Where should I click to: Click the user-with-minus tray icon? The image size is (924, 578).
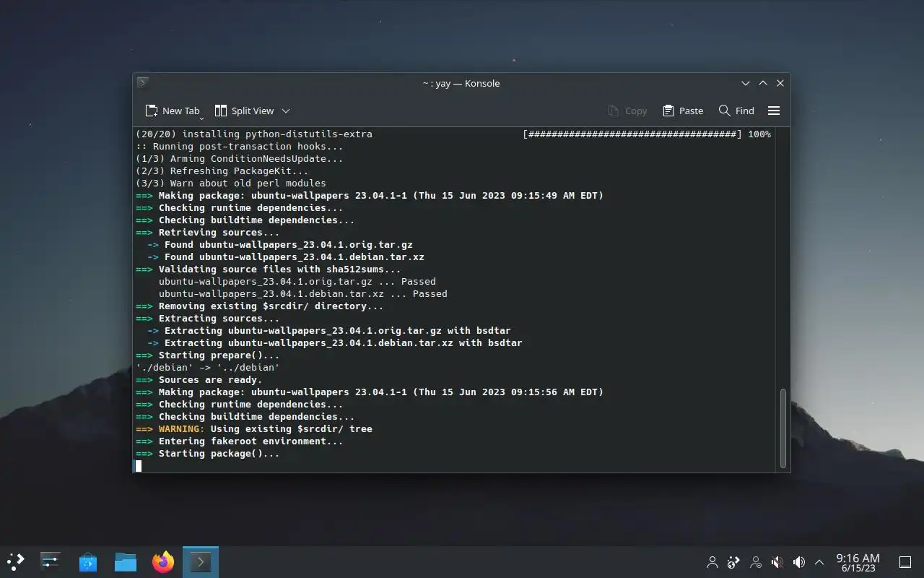756,561
